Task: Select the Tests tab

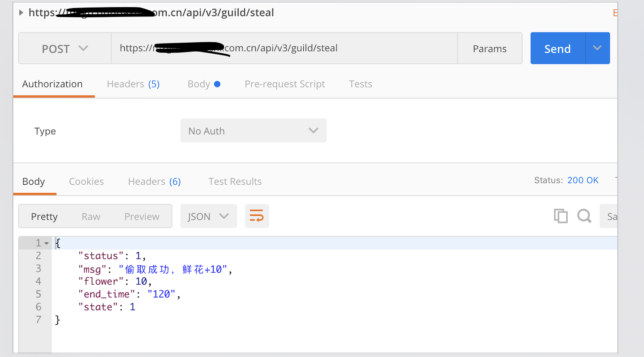Action: tap(360, 84)
